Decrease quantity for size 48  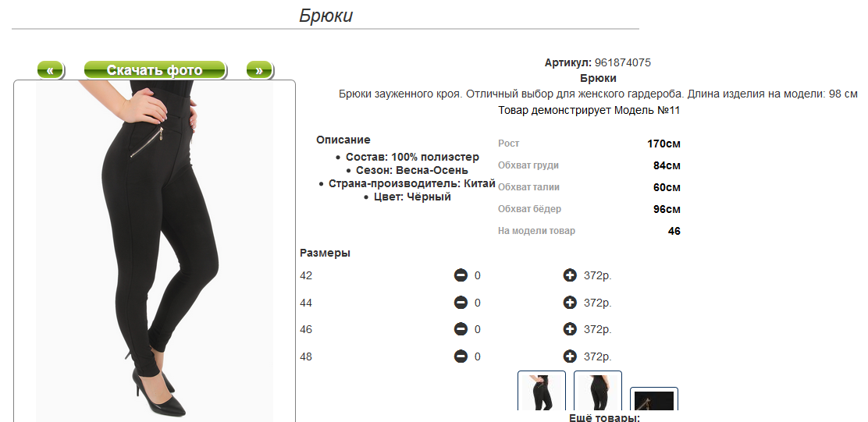pyautogui.click(x=461, y=356)
